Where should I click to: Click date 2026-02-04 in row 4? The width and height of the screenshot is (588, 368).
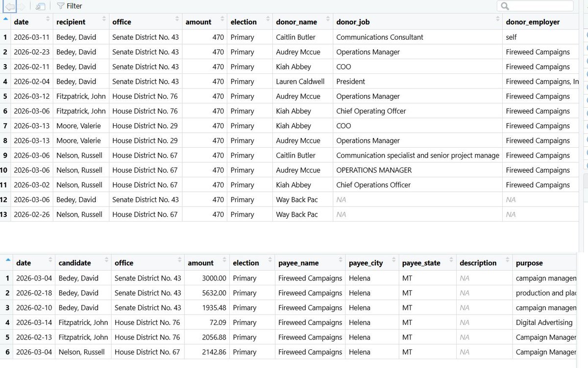31,81
